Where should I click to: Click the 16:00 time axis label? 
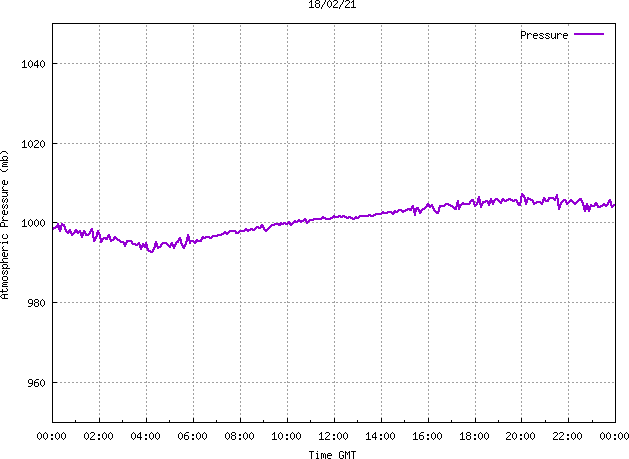[428, 436]
